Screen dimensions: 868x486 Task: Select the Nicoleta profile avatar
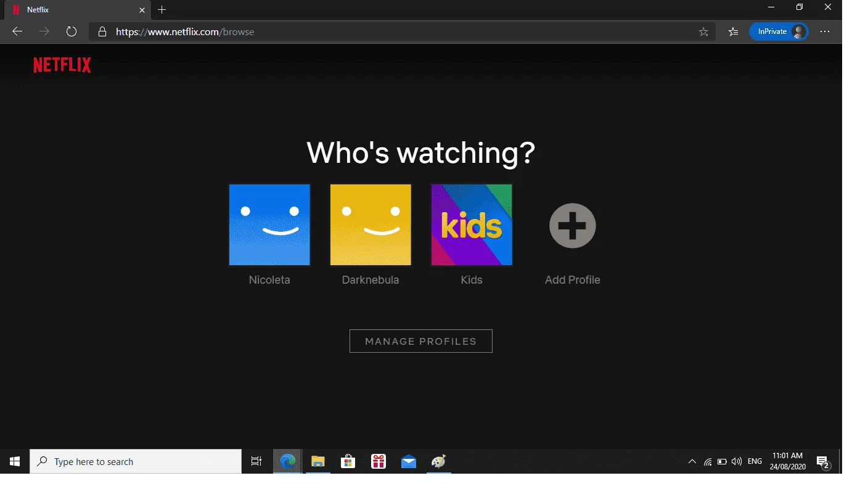(x=269, y=224)
